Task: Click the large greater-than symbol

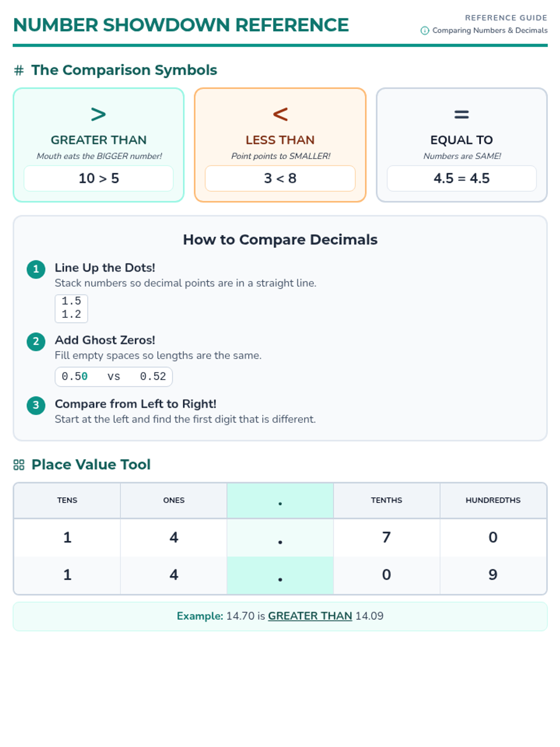Action: (x=98, y=114)
